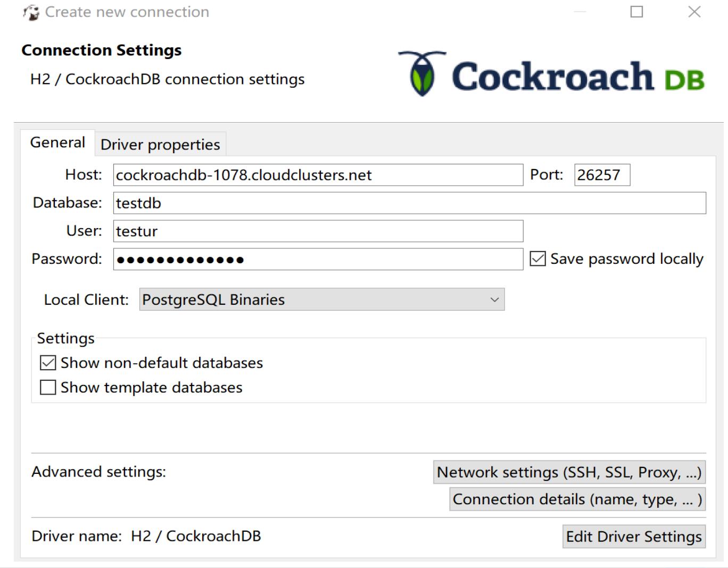Close the Create new connection dialog
The height and width of the screenshot is (568, 728).
pyautogui.click(x=694, y=11)
